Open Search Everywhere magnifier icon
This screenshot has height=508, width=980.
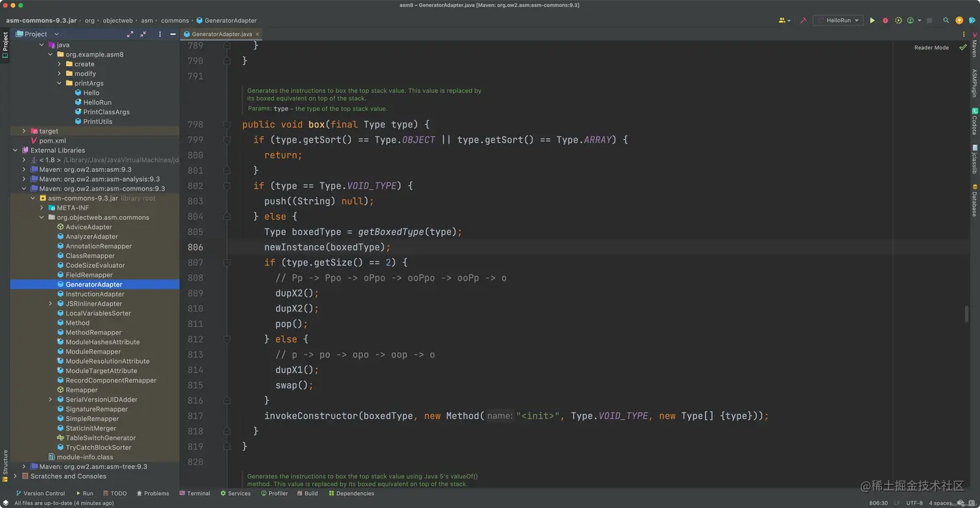click(946, 21)
